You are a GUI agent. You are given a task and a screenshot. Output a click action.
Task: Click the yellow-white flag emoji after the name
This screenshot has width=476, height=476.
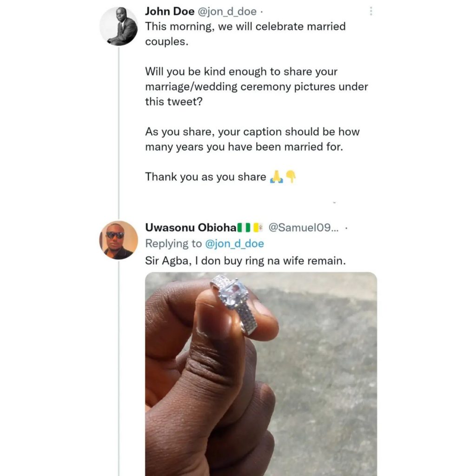tap(258, 228)
